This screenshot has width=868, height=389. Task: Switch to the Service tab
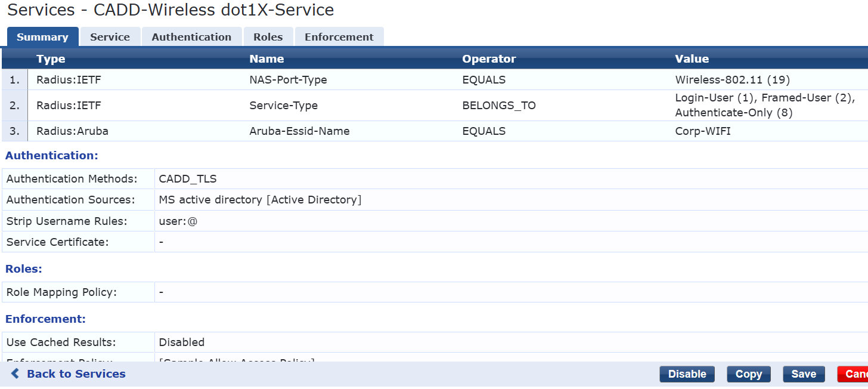(x=110, y=36)
